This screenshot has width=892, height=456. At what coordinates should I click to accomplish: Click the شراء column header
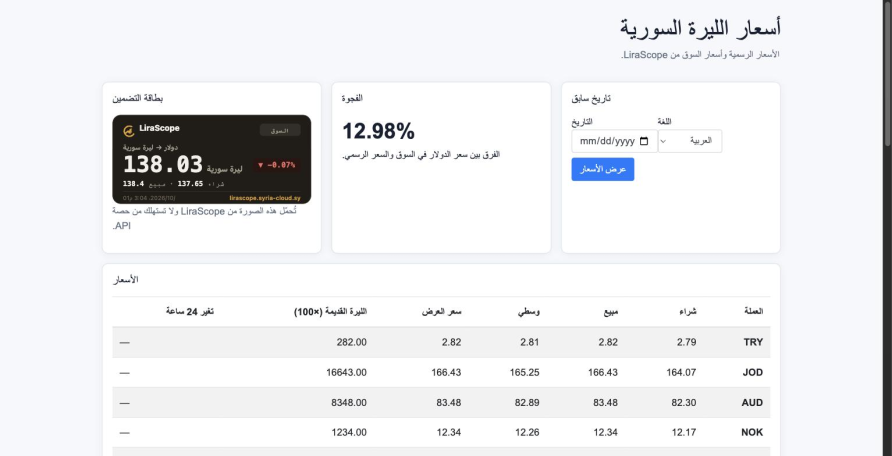pyautogui.click(x=688, y=312)
